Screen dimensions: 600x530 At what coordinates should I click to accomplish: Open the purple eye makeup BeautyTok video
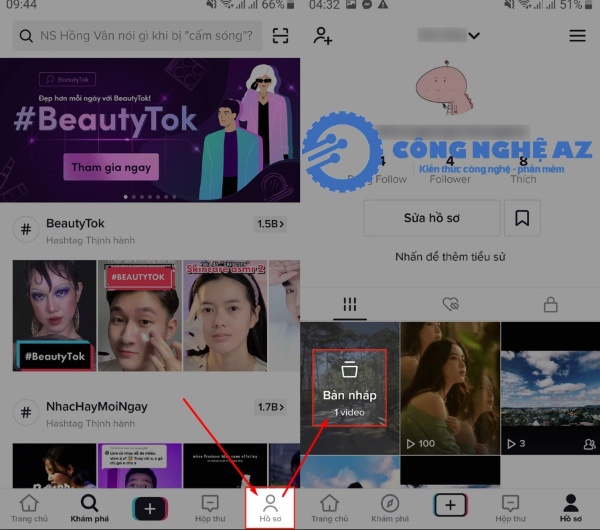click(x=54, y=316)
